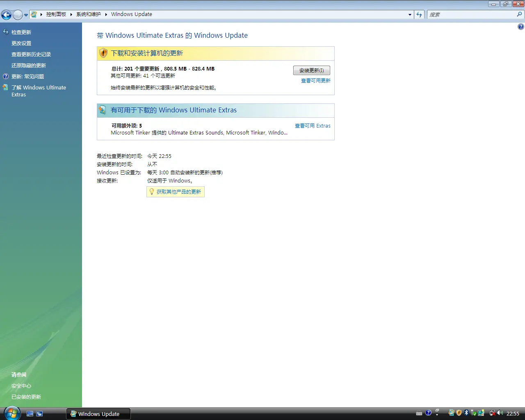
Task: Open the address bar history dropdown
Action: [x=410, y=15]
